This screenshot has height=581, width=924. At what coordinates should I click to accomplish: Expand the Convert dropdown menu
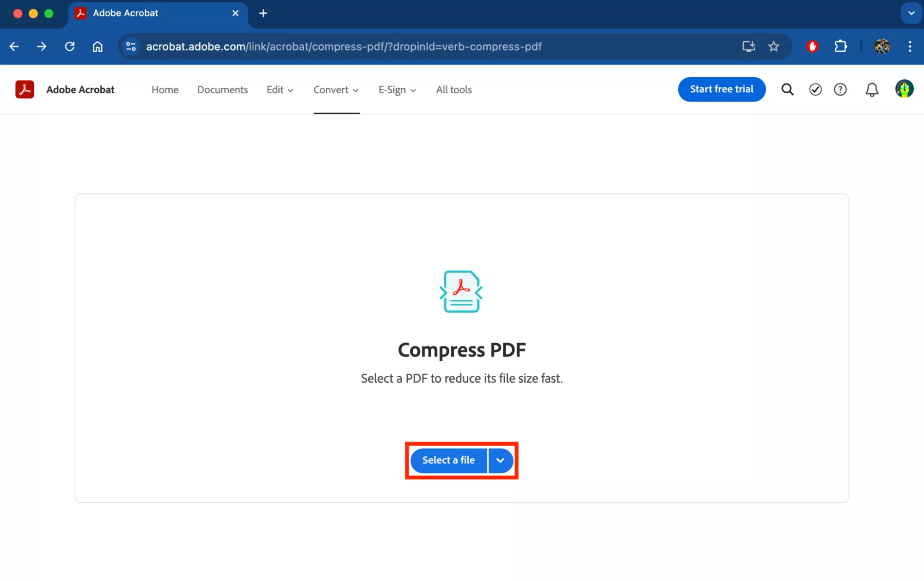click(336, 90)
